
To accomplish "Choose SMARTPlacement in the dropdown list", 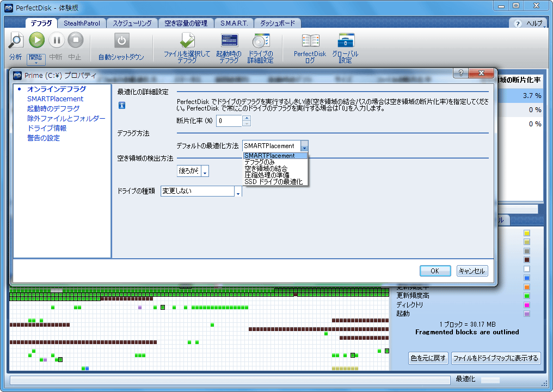I will tap(275, 156).
